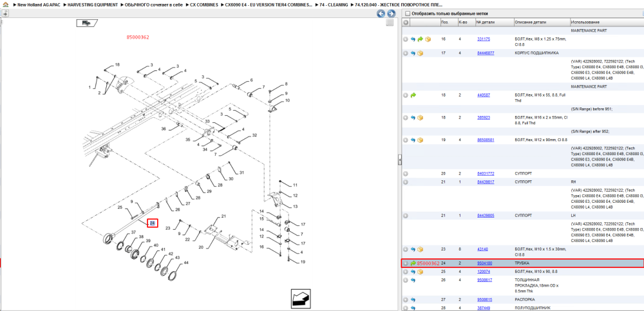
Task: Click the box icon for part 331175
Action: (428, 39)
